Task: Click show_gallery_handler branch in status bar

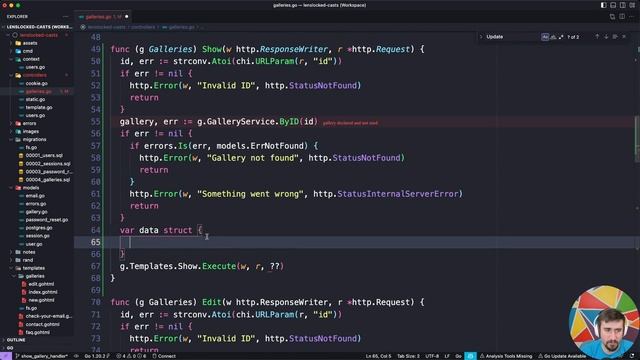Action: (x=42, y=356)
